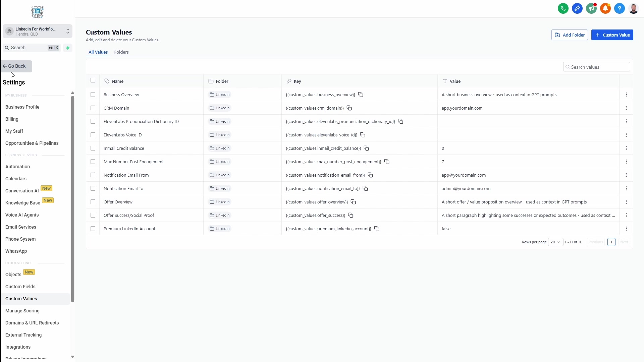Open Custom Fields in settings sidebar
Screen dimensions: 644x362
click(20, 287)
